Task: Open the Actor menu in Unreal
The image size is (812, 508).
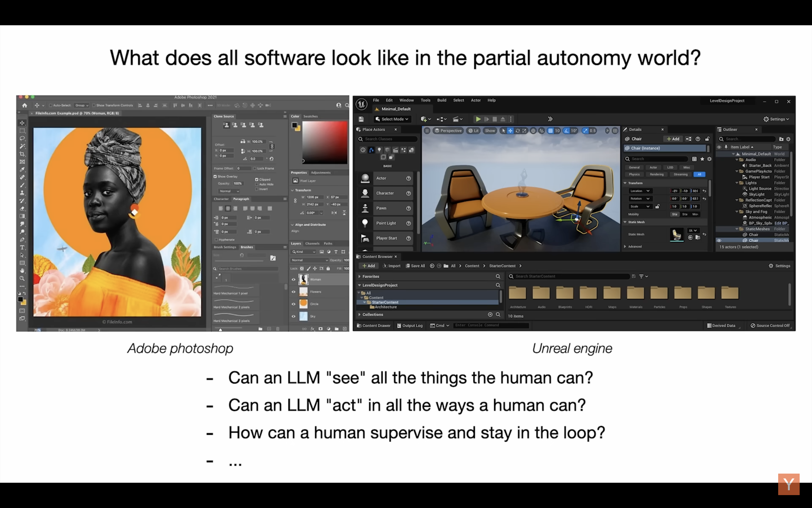Action: [x=476, y=100]
